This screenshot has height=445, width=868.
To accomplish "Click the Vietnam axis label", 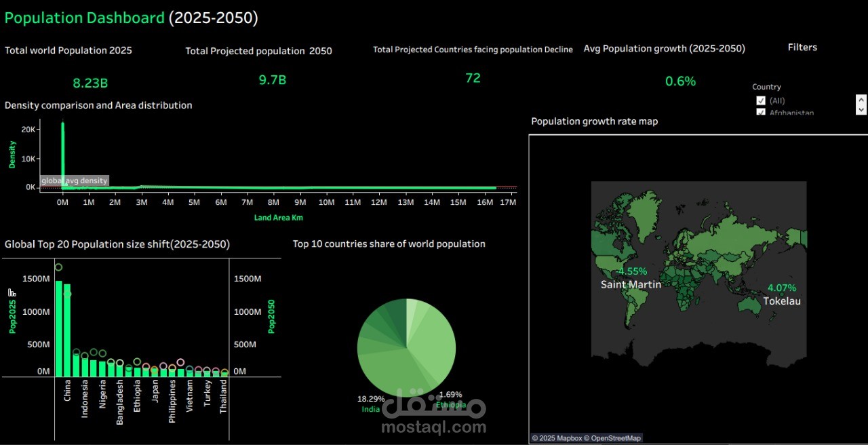I will [x=191, y=395].
